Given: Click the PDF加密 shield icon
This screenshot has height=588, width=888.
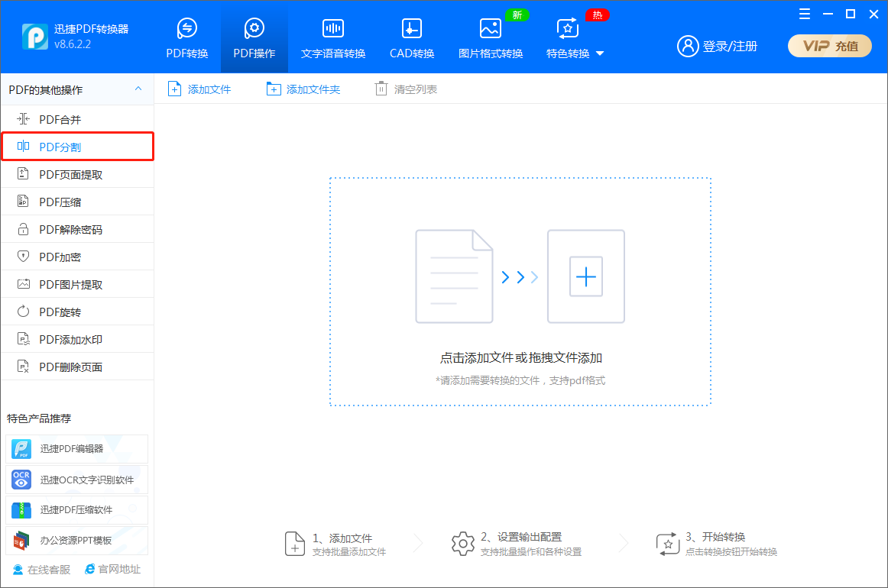Looking at the screenshot, I should click(x=23, y=257).
